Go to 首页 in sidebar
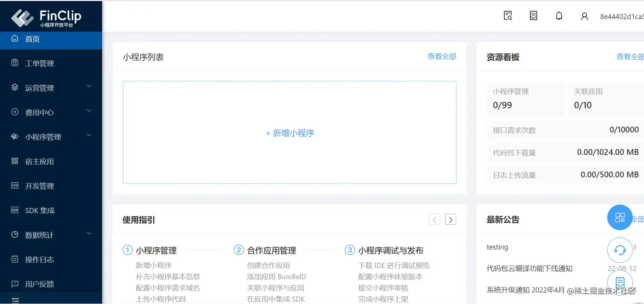 pos(51,39)
